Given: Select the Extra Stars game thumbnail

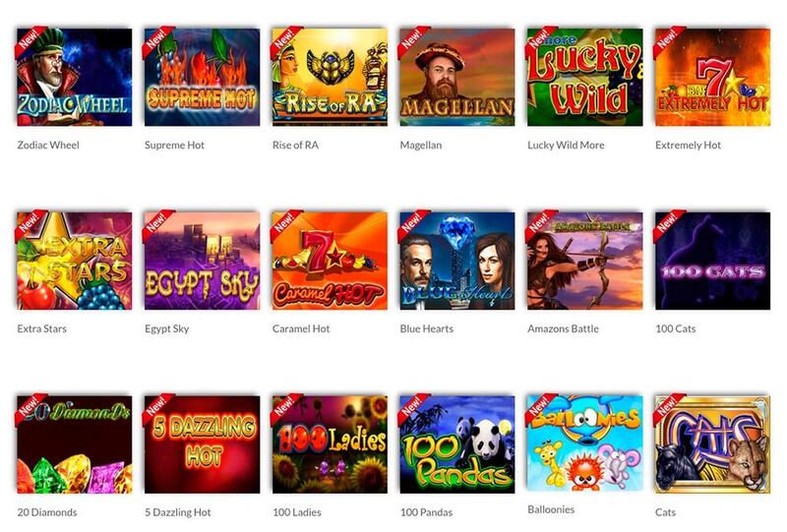Looking at the screenshot, I should [75, 261].
